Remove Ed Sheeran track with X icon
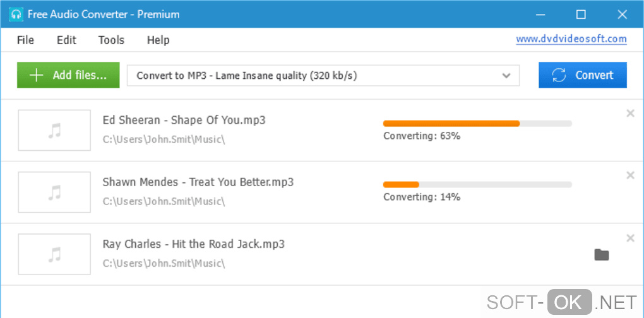Image resolution: width=644 pixels, height=318 pixels. coord(629,114)
